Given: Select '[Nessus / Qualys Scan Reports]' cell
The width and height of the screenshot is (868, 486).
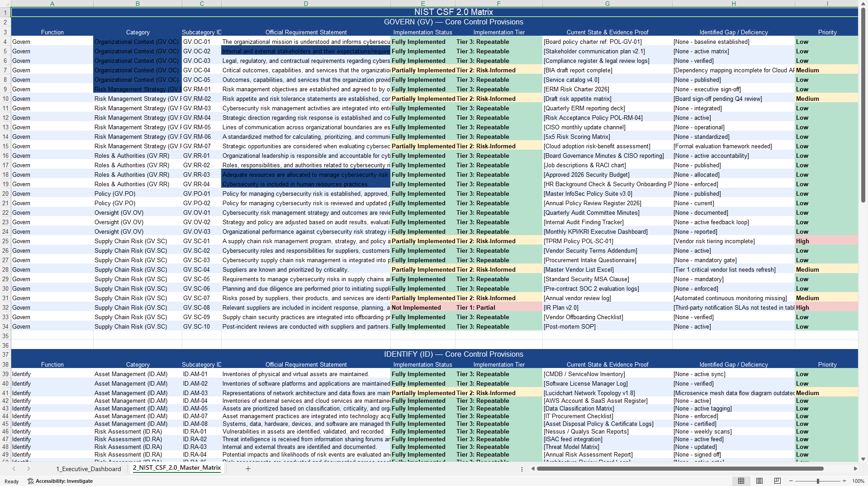Looking at the screenshot, I should pos(607,432).
